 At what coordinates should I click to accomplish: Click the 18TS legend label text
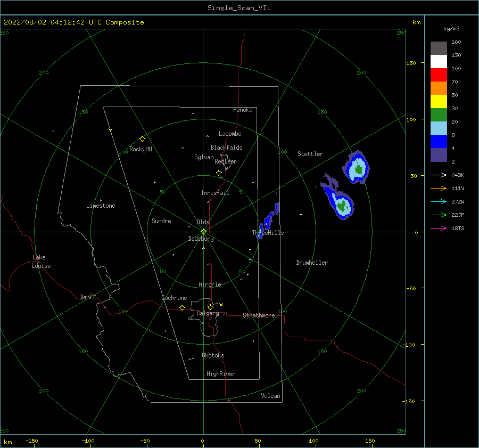[x=458, y=229]
